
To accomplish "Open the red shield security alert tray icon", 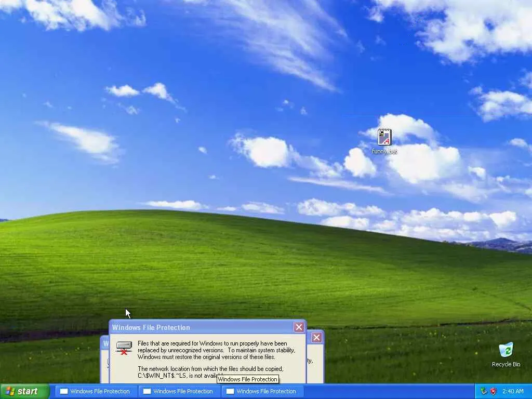I will pos(494,391).
